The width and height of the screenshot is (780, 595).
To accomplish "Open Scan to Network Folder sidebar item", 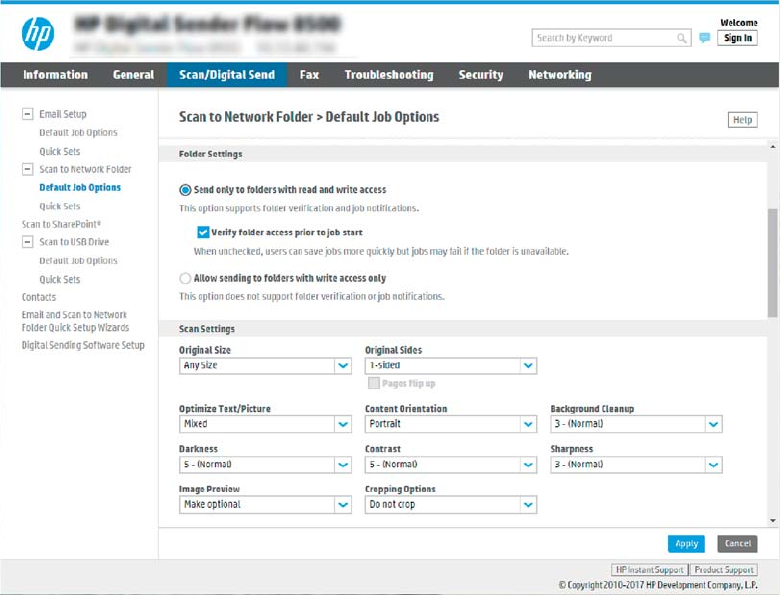I will click(x=85, y=169).
